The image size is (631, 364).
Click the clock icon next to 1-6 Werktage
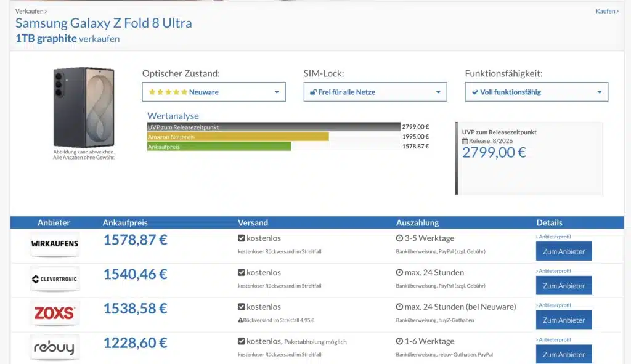[399, 341]
